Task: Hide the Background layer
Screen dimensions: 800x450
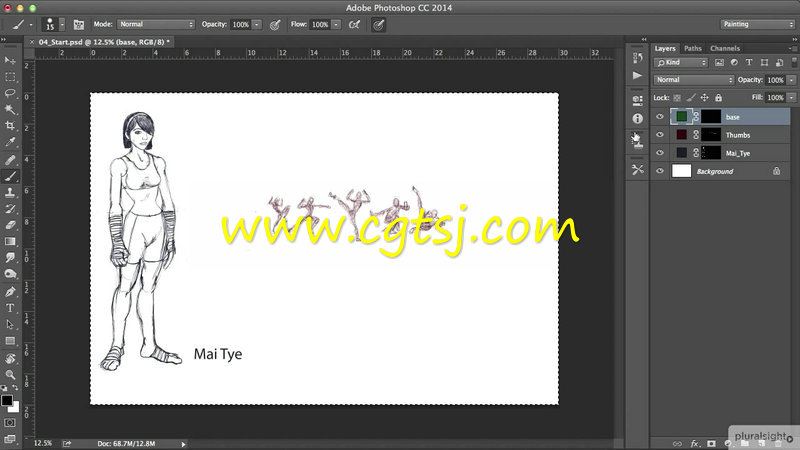Action: [x=660, y=171]
